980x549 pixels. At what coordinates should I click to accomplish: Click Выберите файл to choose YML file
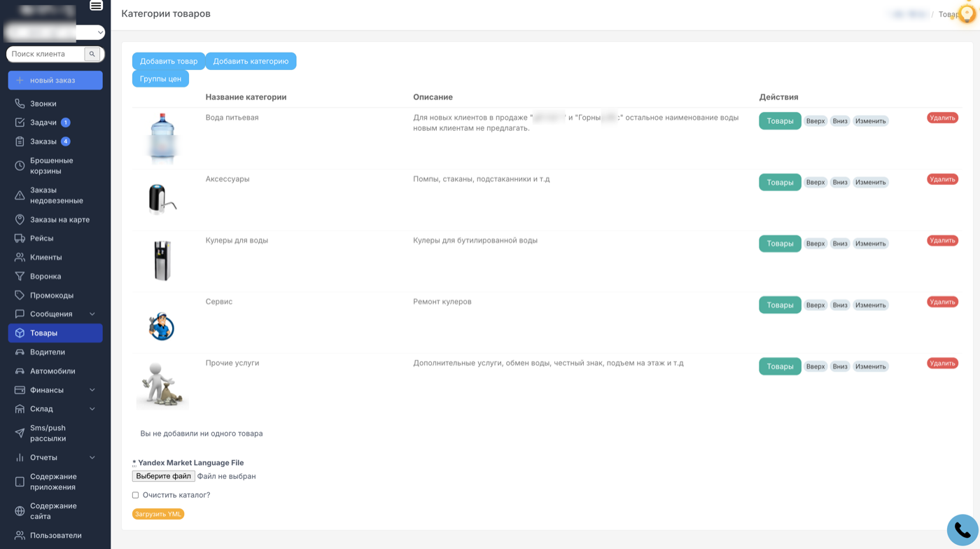click(x=163, y=476)
